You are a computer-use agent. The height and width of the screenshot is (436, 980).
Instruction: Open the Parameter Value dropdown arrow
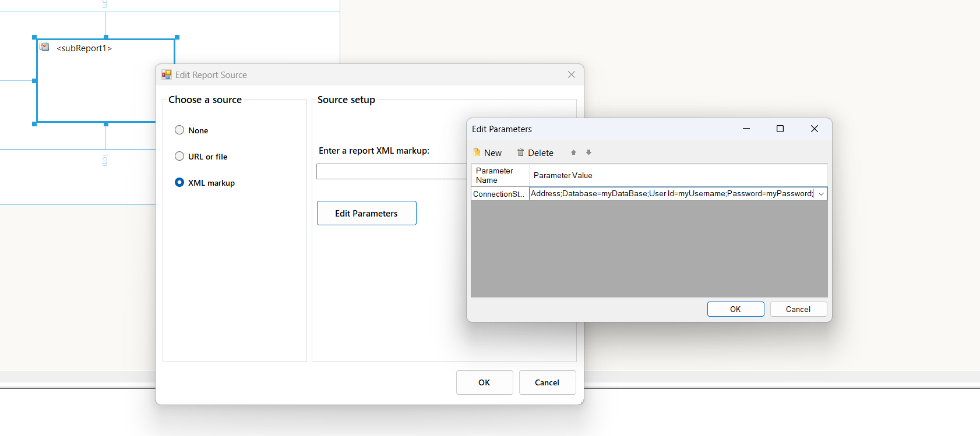click(x=820, y=194)
